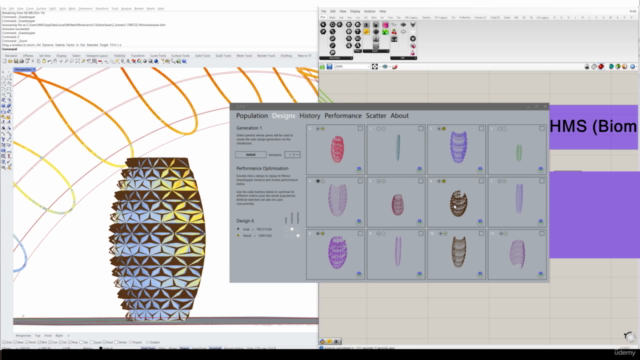This screenshot has width=640, height=360.
Task: Open the Mesh Tools toolbar tab in Rhino
Action: 244,56
